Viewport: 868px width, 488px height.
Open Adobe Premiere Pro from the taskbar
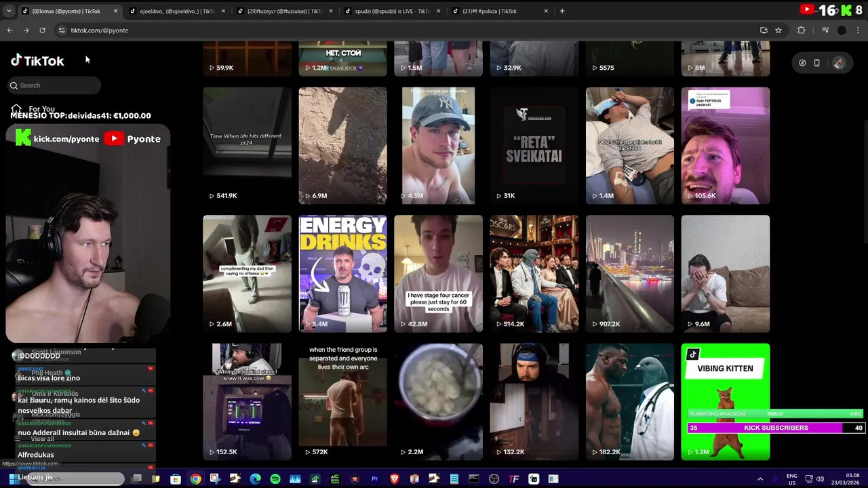click(374, 479)
